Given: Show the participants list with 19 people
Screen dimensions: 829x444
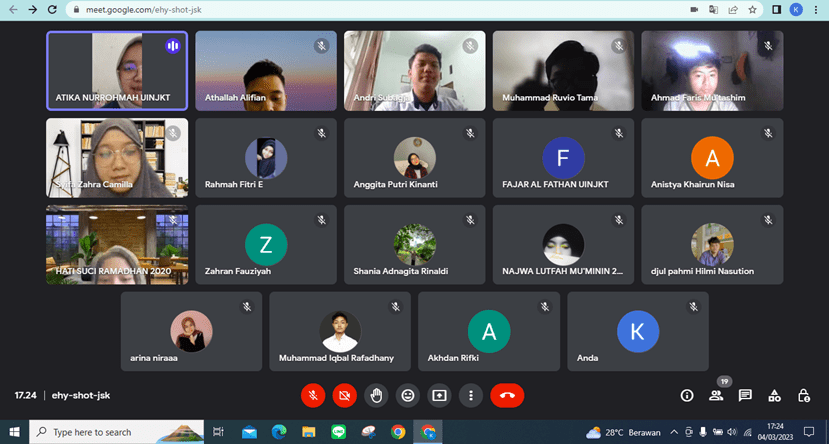Looking at the screenshot, I should coord(716,395).
